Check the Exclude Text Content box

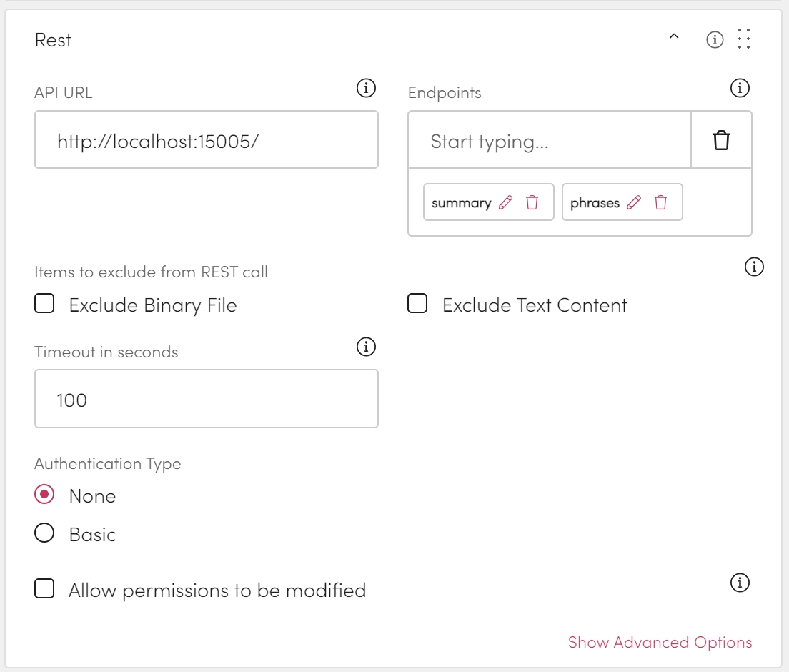(x=417, y=305)
